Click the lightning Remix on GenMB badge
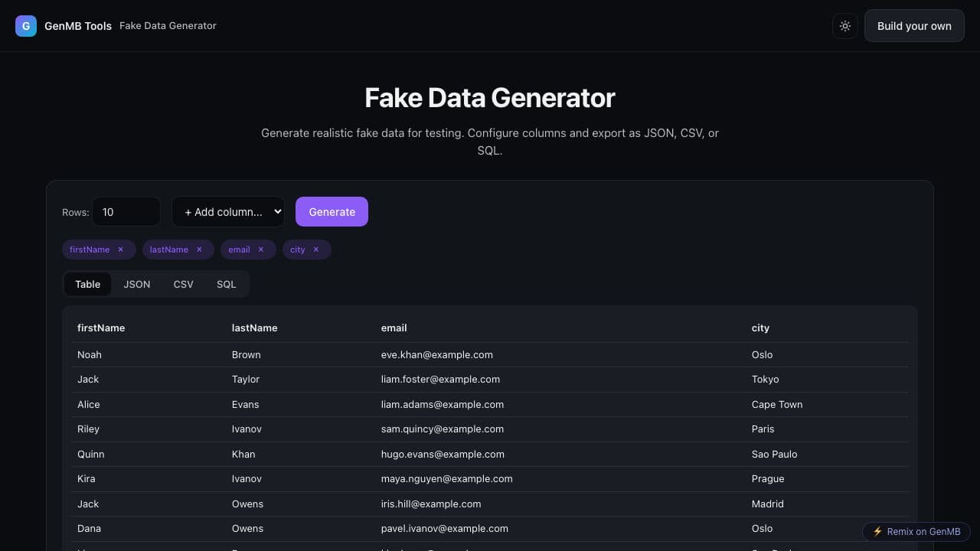 pos(916,532)
